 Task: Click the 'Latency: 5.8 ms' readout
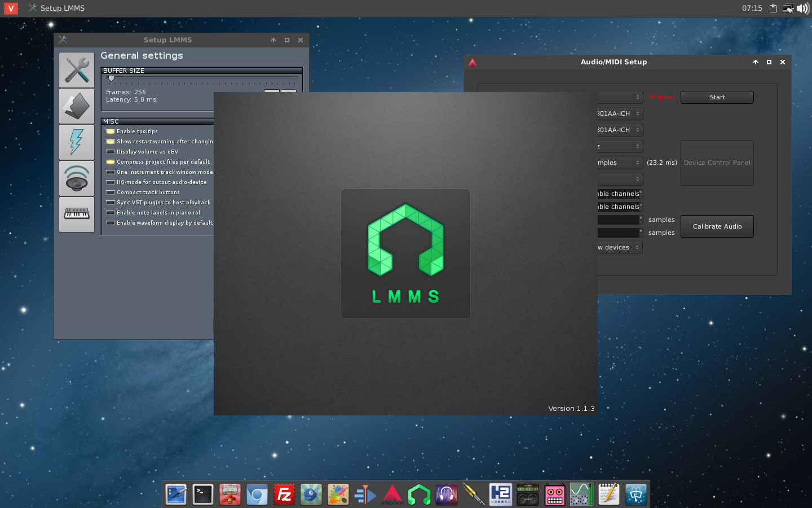pyautogui.click(x=131, y=99)
